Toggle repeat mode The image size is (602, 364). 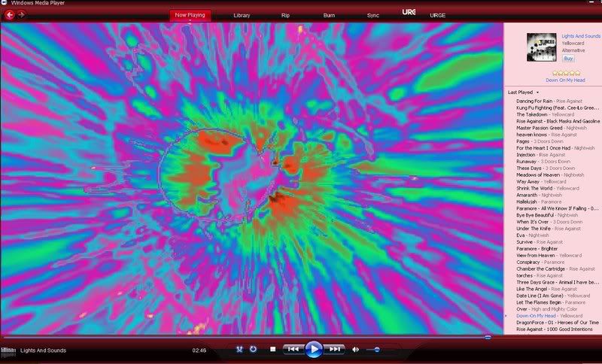[253, 350]
